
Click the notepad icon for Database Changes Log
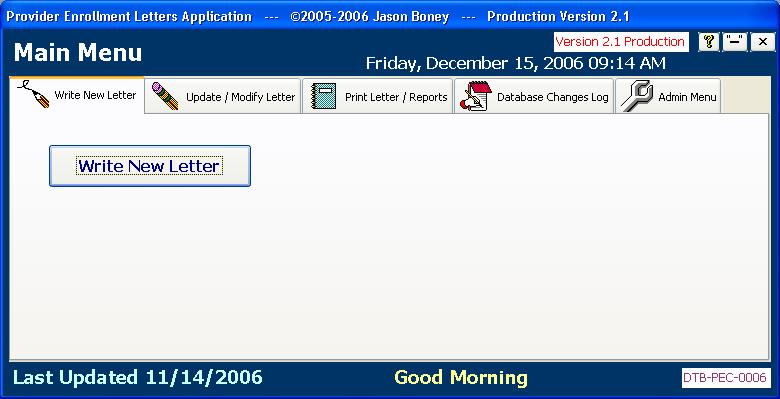coord(476,96)
